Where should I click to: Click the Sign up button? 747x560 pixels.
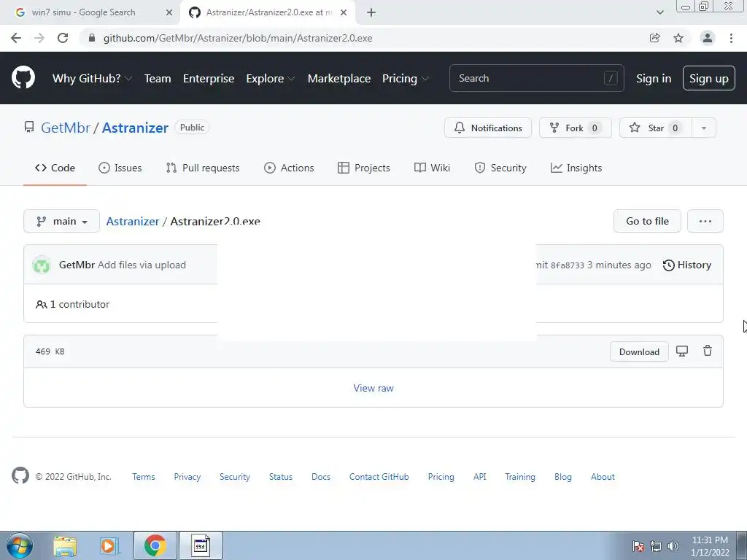(x=709, y=79)
